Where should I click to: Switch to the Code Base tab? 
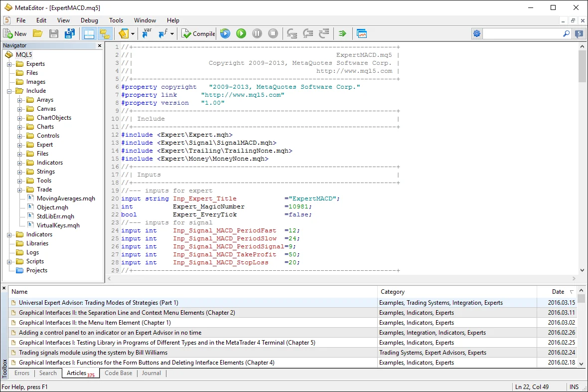click(118, 373)
